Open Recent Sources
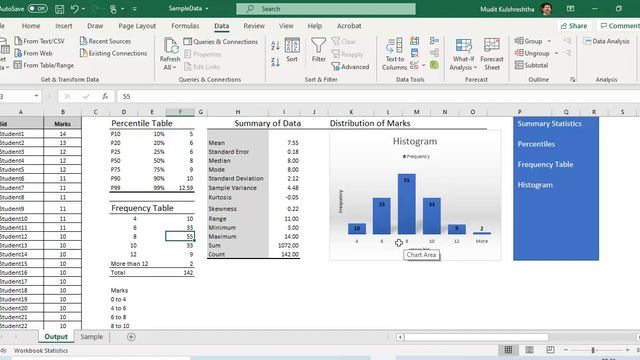 [x=106, y=41]
